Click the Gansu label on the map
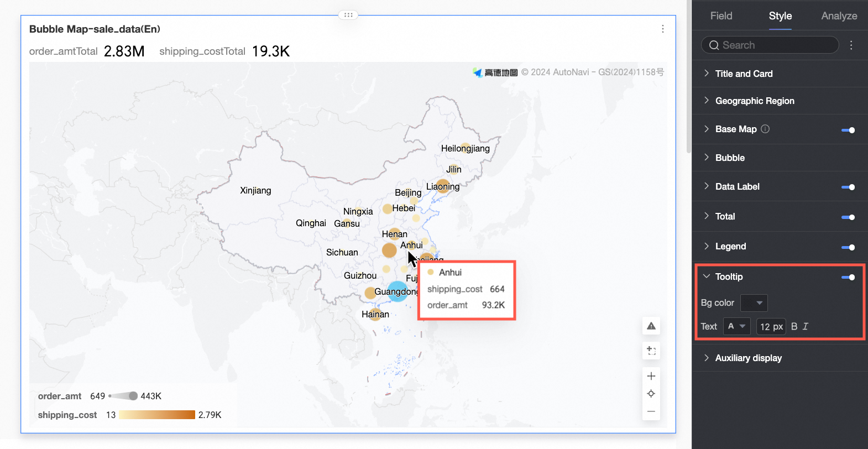Image resolution: width=868 pixels, height=449 pixels. tap(347, 223)
